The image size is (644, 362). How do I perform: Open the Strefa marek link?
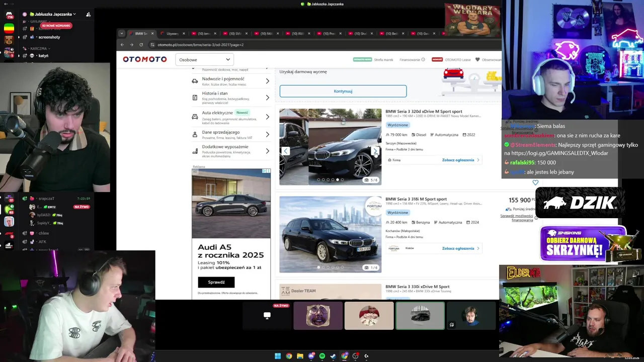click(383, 60)
